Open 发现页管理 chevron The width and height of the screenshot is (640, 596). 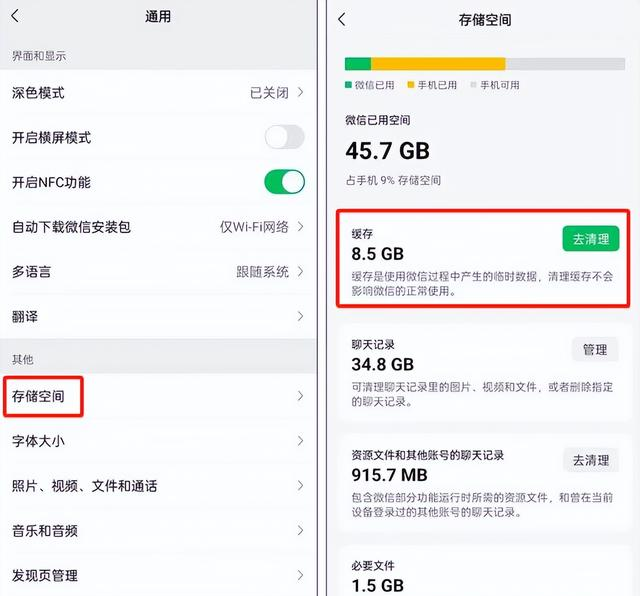(x=300, y=575)
